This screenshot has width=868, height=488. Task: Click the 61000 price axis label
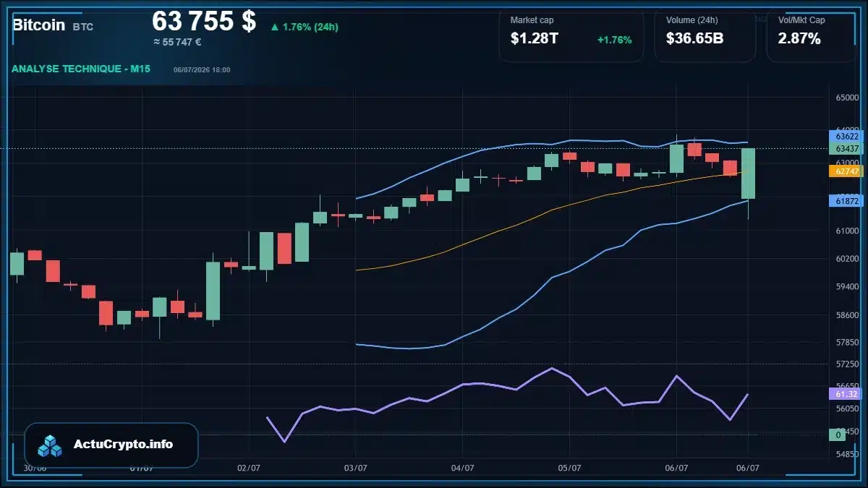pyautogui.click(x=847, y=231)
